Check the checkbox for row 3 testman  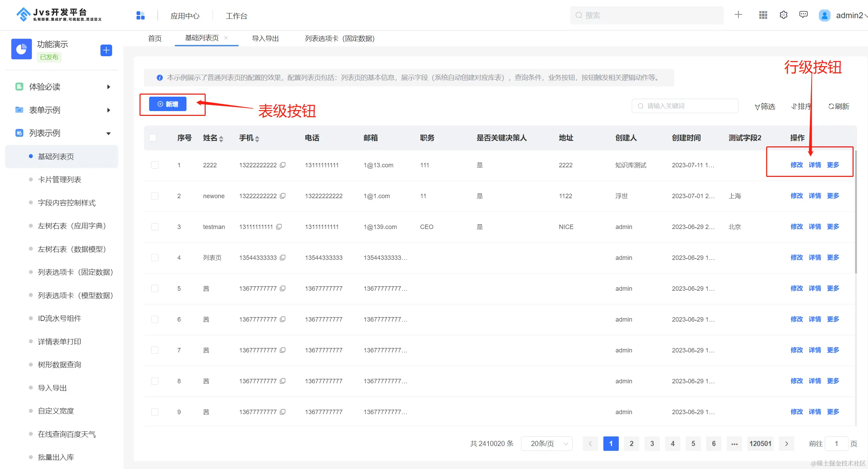pyautogui.click(x=155, y=227)
